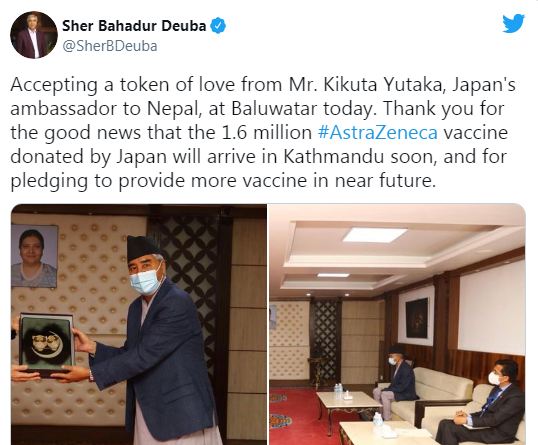Click the water bottles on coffee table
Screen dimensions: 538x445
click(338, 391)
